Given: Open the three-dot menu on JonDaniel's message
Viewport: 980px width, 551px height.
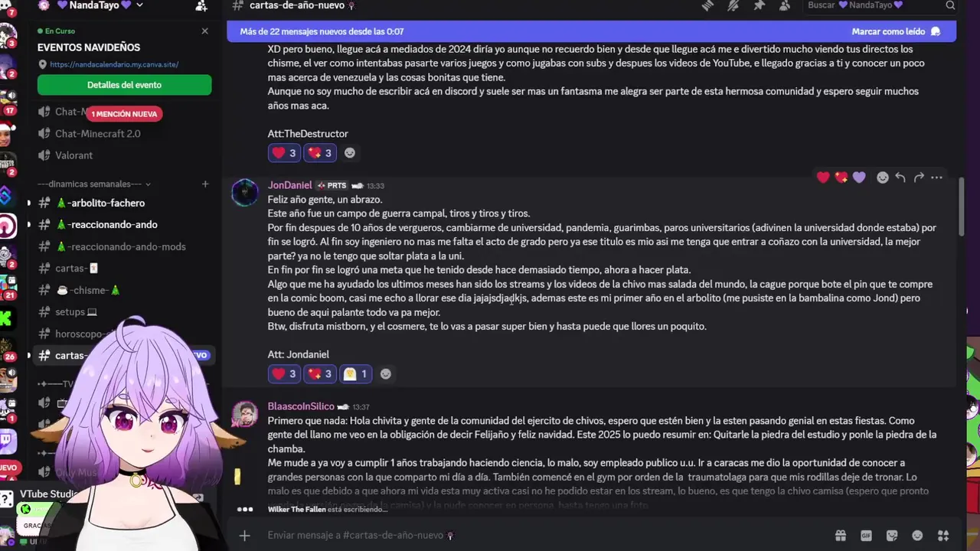Looking at the screenshot, I should click(936, 178).
